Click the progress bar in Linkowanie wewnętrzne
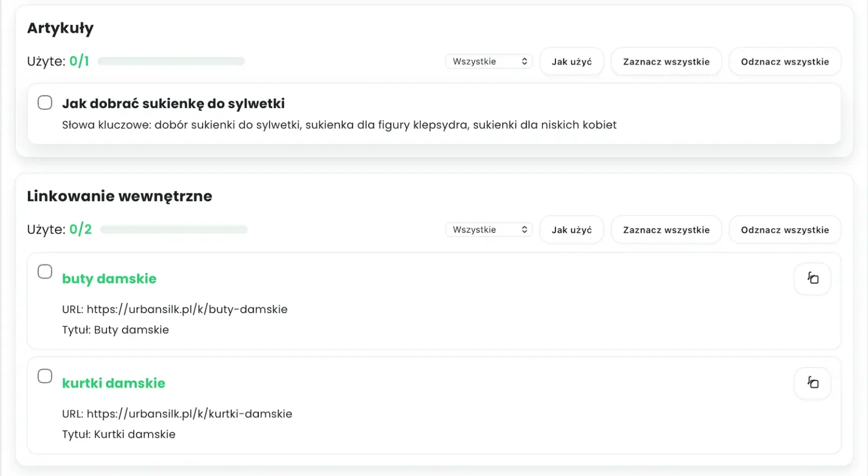 (173, 229)
